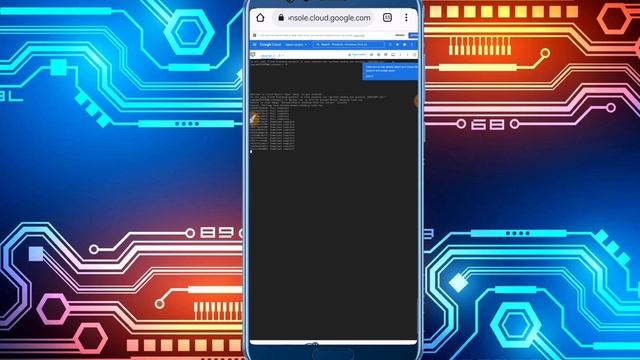
Task: Tap the address bar showing console.cloud.google.com
Action: [x=324, y=18]
